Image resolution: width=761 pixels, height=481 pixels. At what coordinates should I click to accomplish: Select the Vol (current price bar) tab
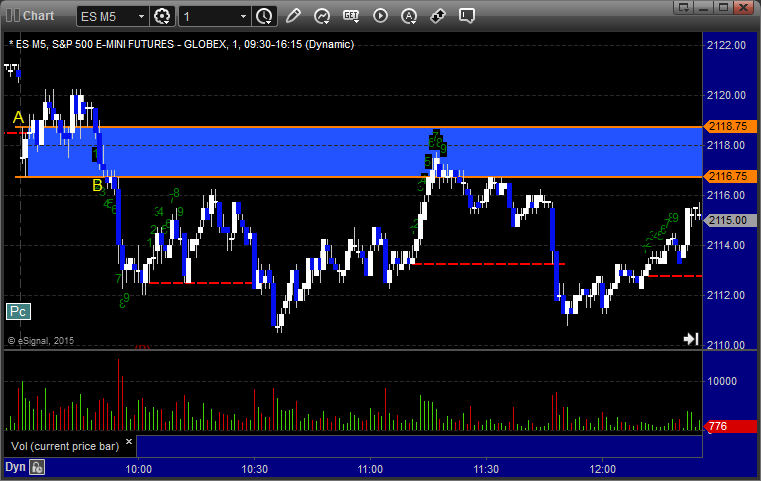[x=65, y=446]
